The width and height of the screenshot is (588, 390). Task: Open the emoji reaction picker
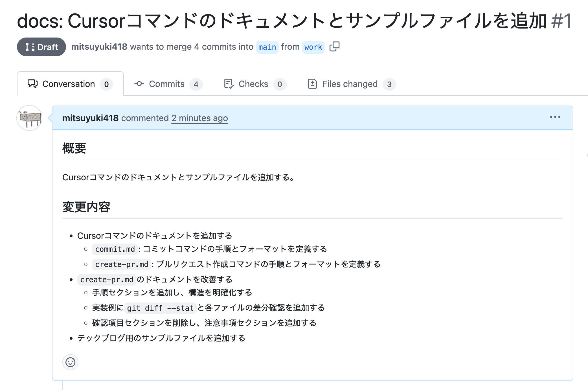(x=70, y=362)
